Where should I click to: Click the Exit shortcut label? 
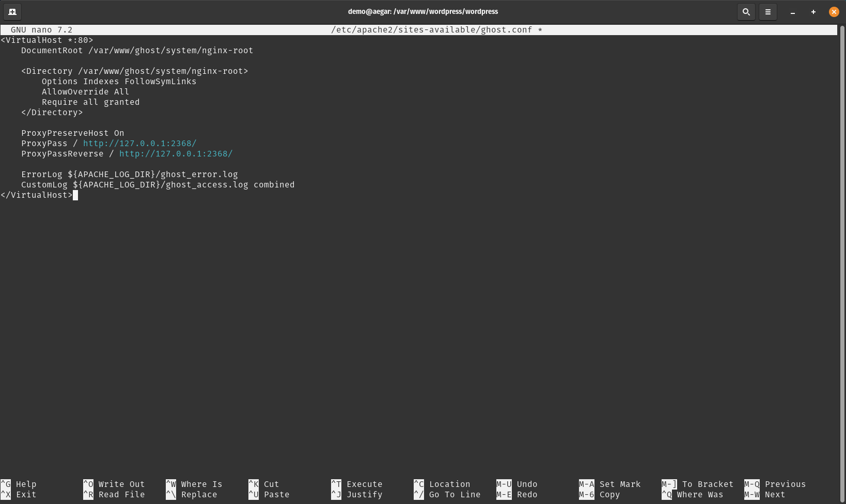pos(26,494)
